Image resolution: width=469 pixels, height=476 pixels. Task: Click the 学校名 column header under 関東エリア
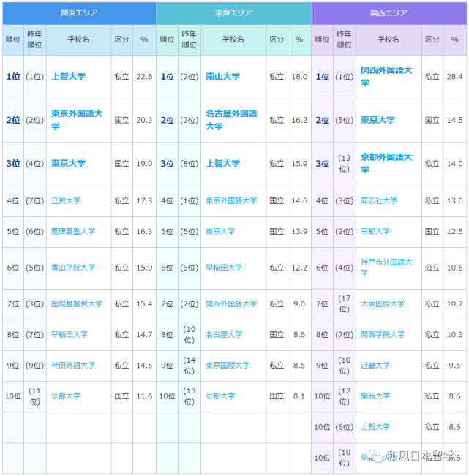click(x=79, y=39)
